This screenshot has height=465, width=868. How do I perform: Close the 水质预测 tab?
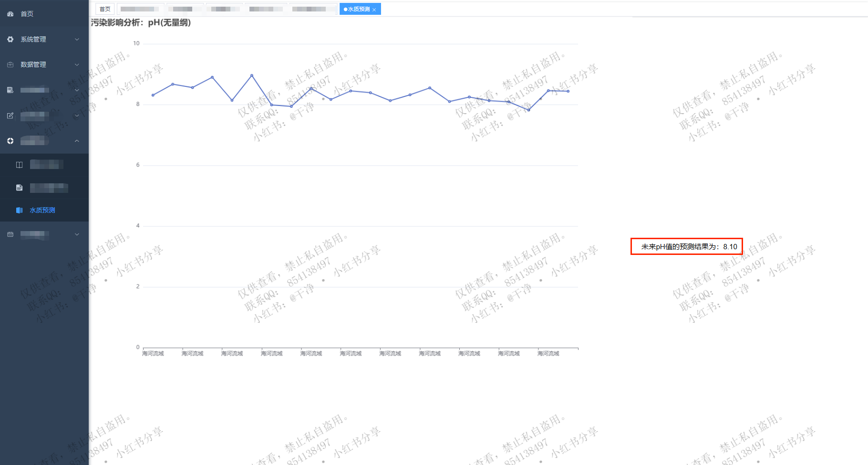(x=374, y=10)
